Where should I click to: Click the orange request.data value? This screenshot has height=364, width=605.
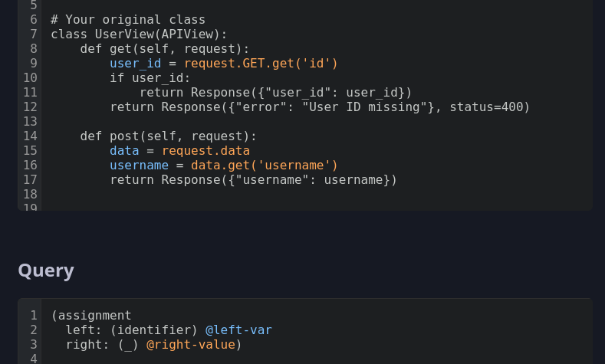(206, 151)
